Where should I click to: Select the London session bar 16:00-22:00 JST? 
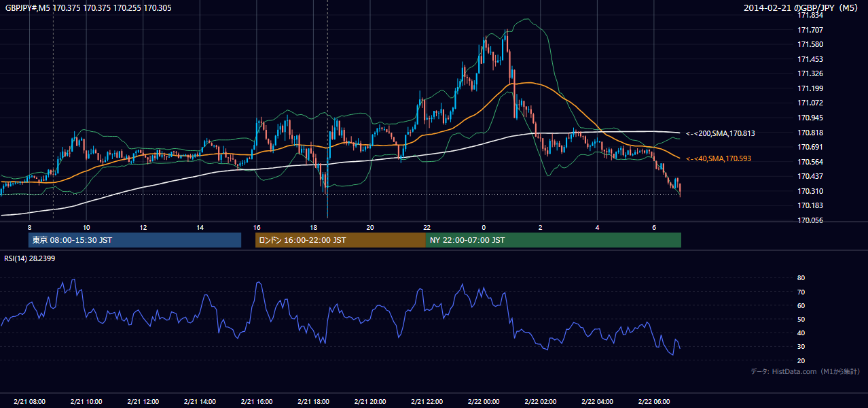pos(340,240)
